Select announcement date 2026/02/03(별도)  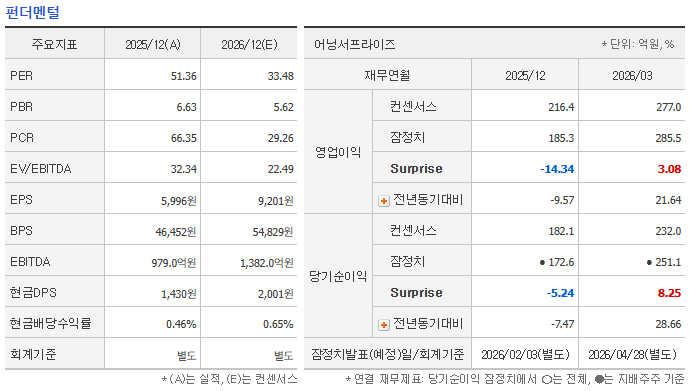click(x=525, y=355)
